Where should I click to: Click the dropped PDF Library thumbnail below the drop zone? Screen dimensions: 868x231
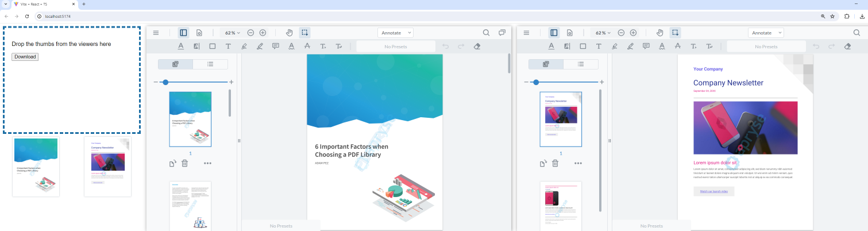[36, 167]
